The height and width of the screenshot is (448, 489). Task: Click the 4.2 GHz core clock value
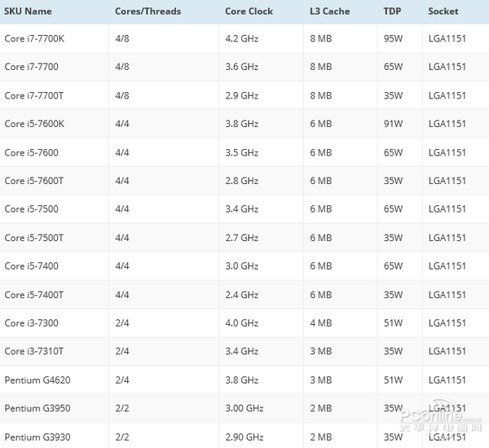[x=242, y=38]
